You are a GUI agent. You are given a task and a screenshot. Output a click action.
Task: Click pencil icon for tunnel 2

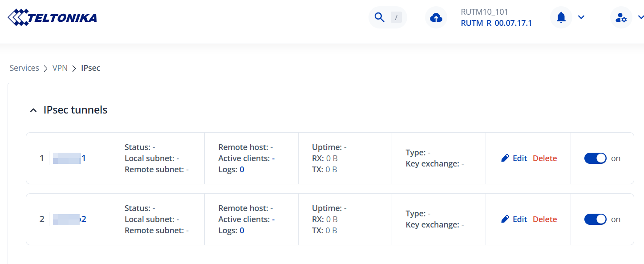(505, 219)
